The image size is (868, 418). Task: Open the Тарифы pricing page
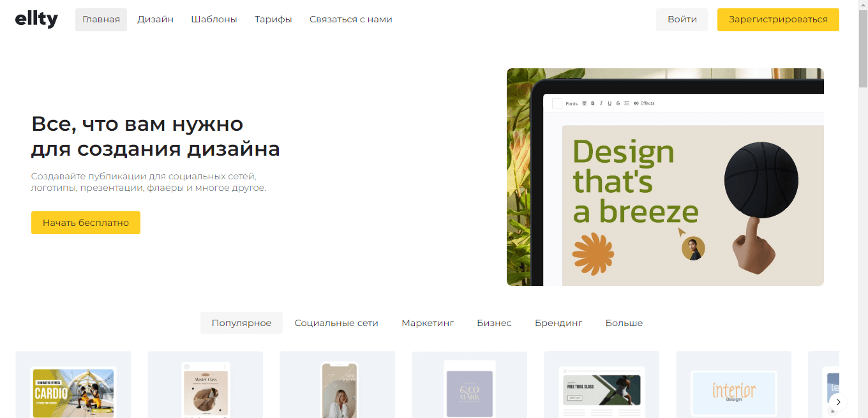pos(273,20)
